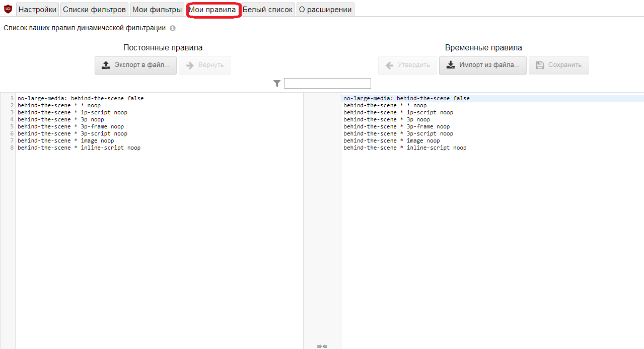This screenshot has height=349, width=644.
Task: Select the inline-script noop rule in the left pane
Action: pos(79,148)
